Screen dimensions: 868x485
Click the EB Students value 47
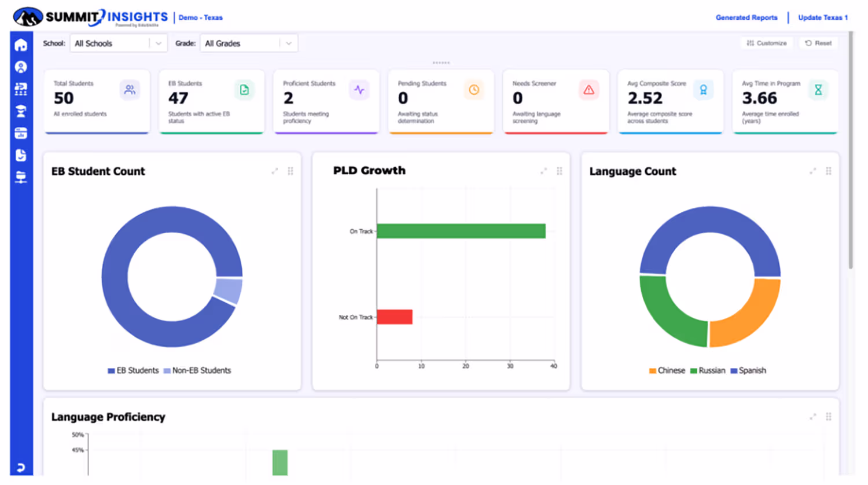pos(178,98)
